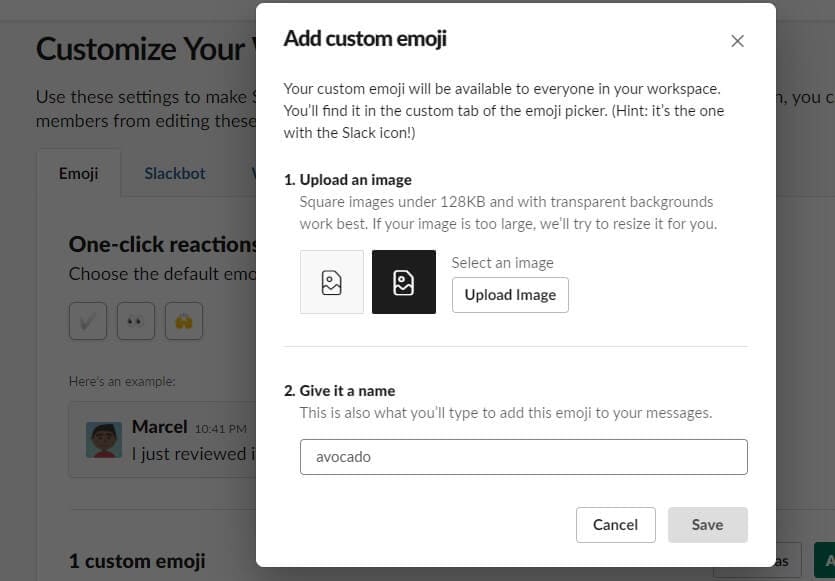Click the light background image preview
Screen dimensions: 835x581
332,282
